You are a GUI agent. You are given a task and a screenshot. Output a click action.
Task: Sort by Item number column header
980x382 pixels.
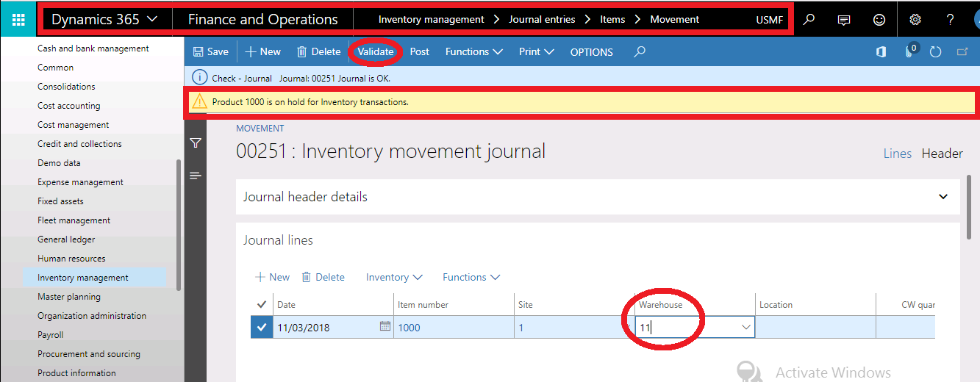pyautogui.click(x=423, y=304)
